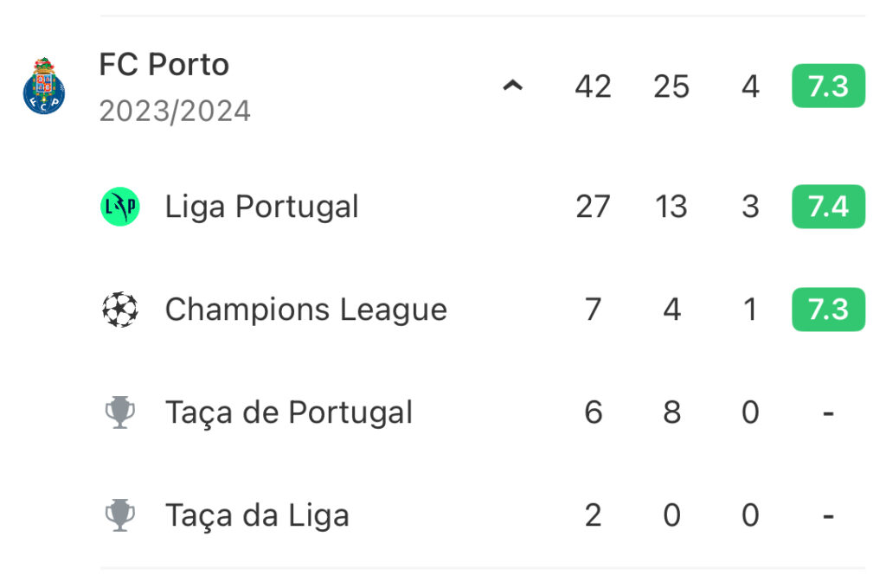The image size is (886, 588).
Task: Click the FC Porto 7.3 rating badge
Action: point(828,86)
